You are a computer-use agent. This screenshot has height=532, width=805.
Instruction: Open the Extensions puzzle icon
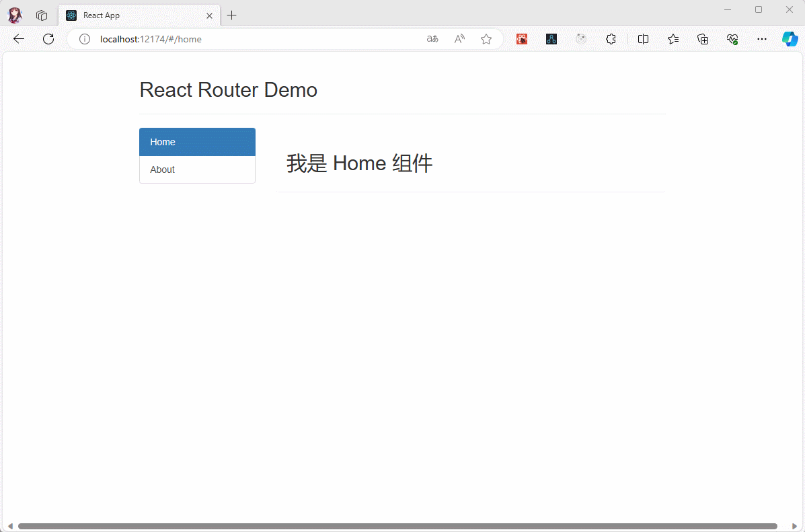(611, 39)
